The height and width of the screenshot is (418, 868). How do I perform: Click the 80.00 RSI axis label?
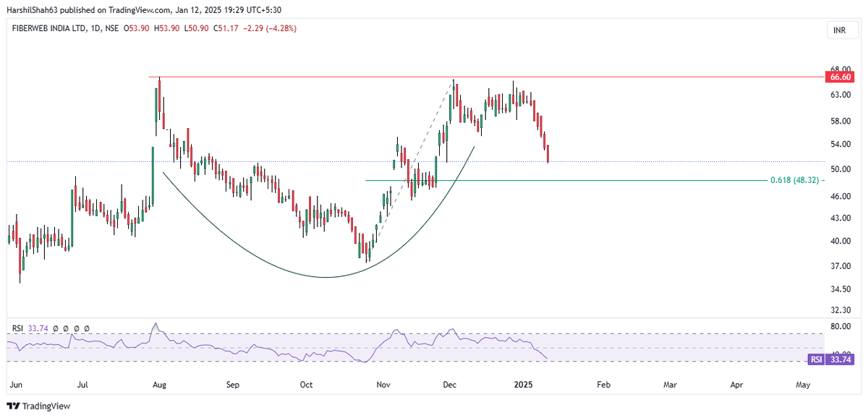coord(840,326)
